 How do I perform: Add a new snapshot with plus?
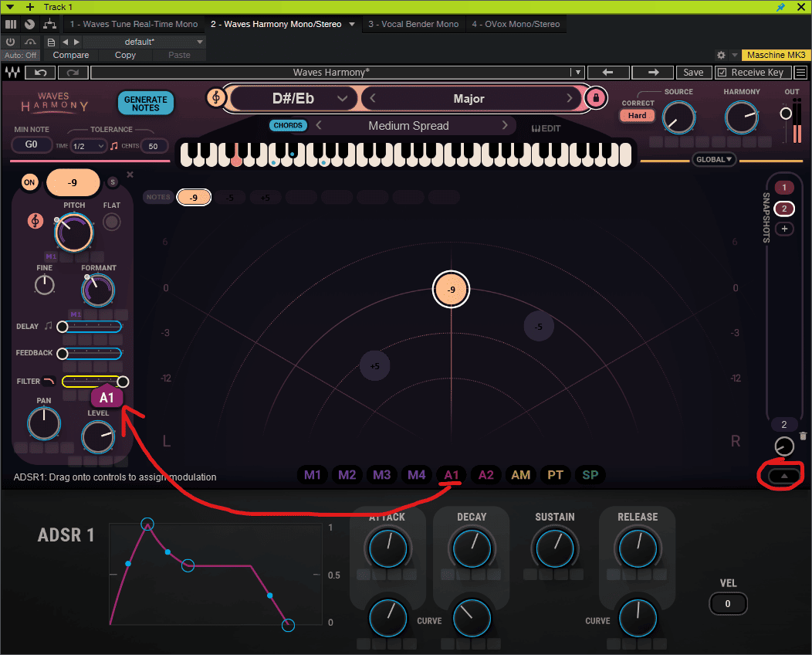coord(784,229)
